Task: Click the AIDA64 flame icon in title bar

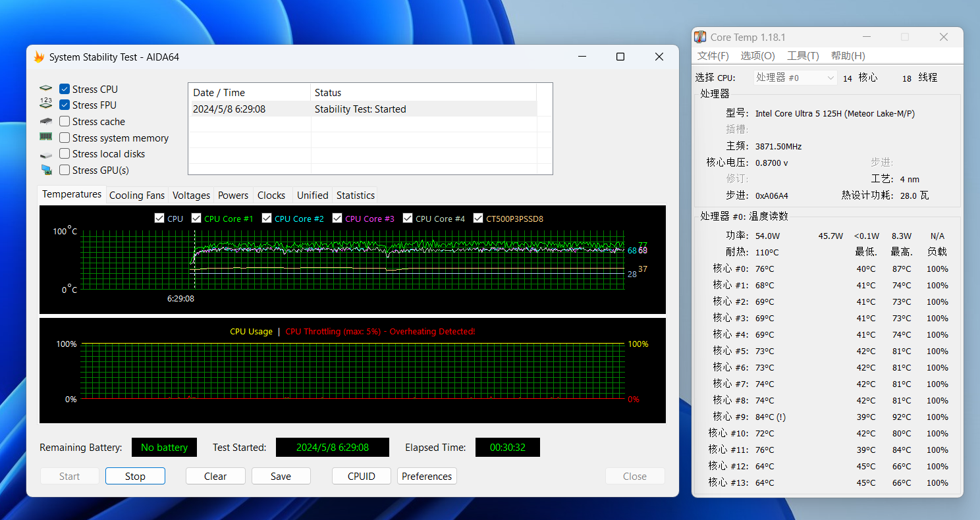Action: click(x=40, y=57)
